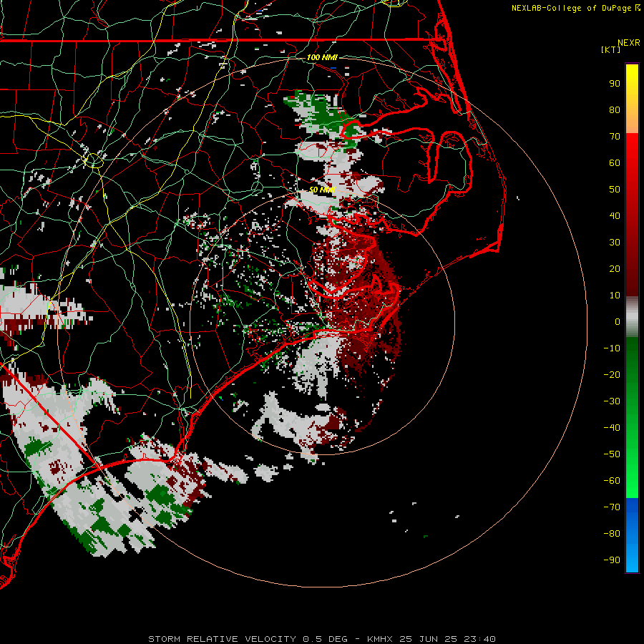Click the 50 NMI range ring label
644x644 pixels.
322,190
